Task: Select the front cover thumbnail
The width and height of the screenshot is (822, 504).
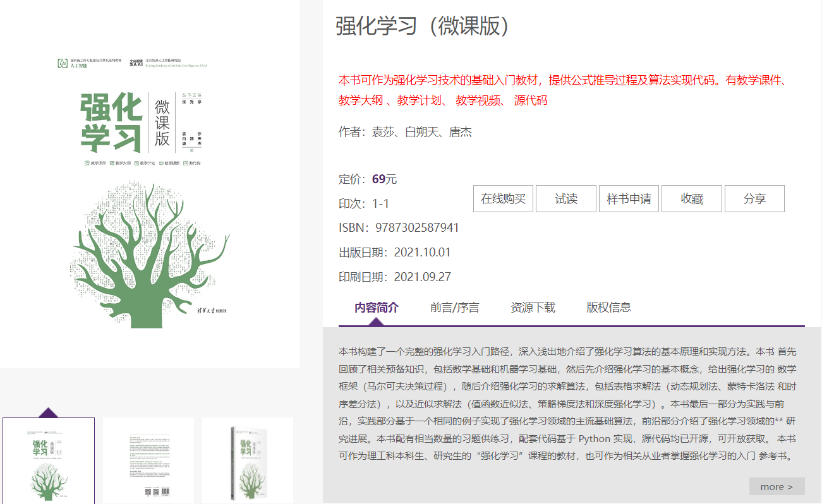Action: [49, 460]
